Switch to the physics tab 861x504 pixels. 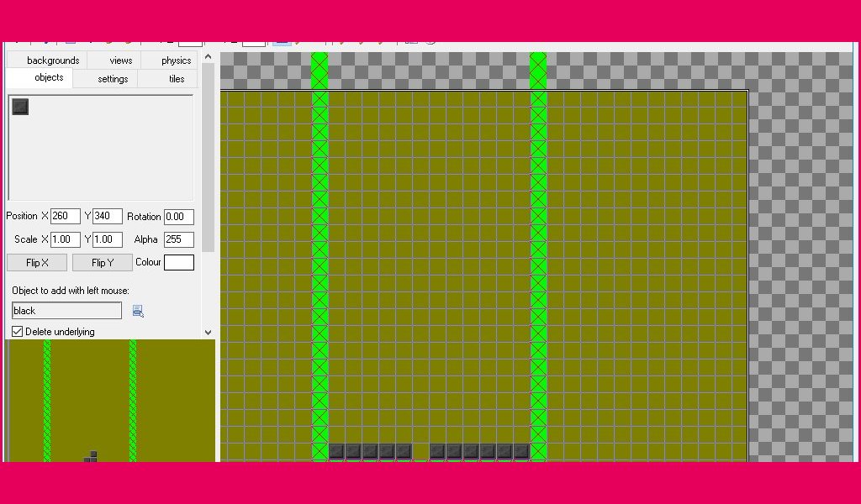(176, 60)
